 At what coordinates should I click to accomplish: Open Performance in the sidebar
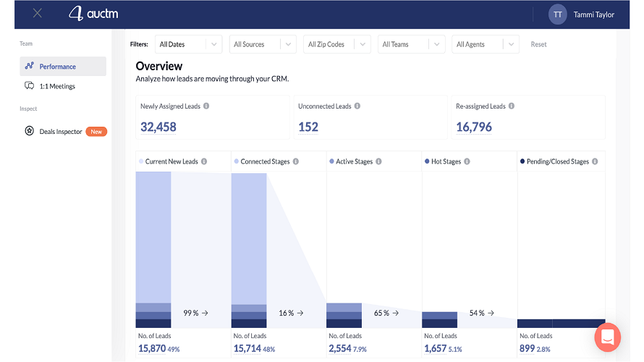[x=57, y=67]
